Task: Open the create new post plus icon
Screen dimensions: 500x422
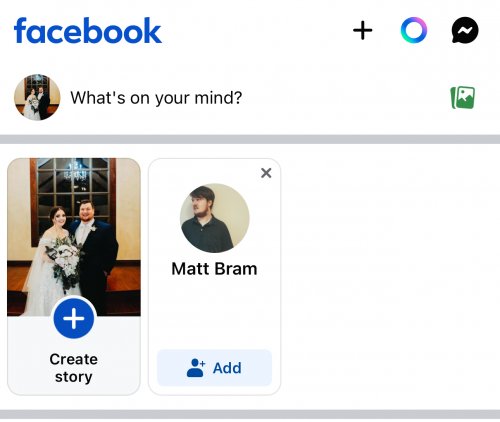Action: point(363,30)
